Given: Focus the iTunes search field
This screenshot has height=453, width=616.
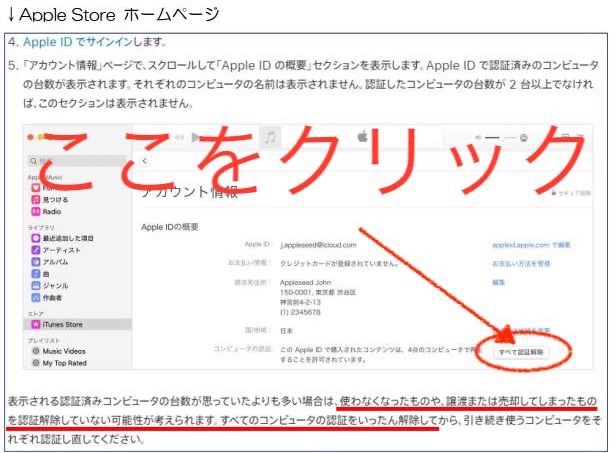Looking at the screenshot, I should click(x=77, y=161).
